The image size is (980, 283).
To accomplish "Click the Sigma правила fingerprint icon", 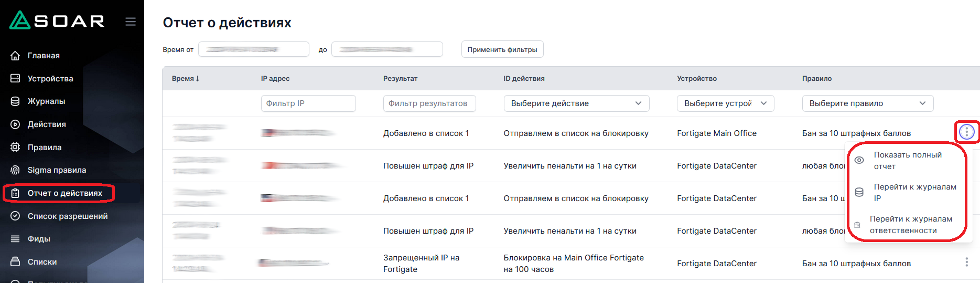I will [x=15, y=170].
